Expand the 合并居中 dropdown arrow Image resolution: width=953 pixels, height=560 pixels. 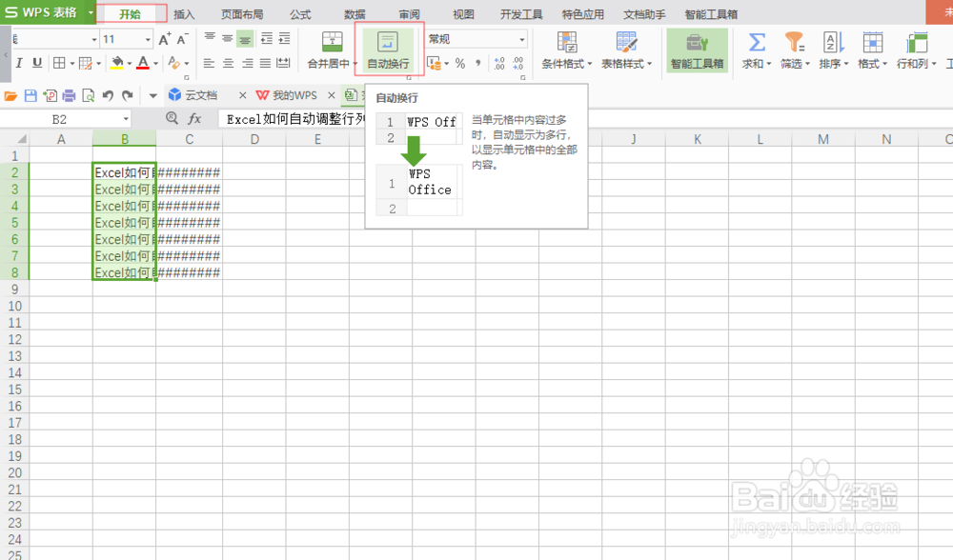coord(355,64)
